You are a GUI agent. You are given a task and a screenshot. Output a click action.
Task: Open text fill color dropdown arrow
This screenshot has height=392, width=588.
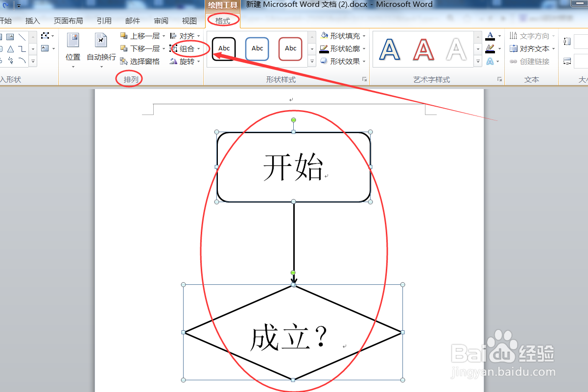click(499, 36)
